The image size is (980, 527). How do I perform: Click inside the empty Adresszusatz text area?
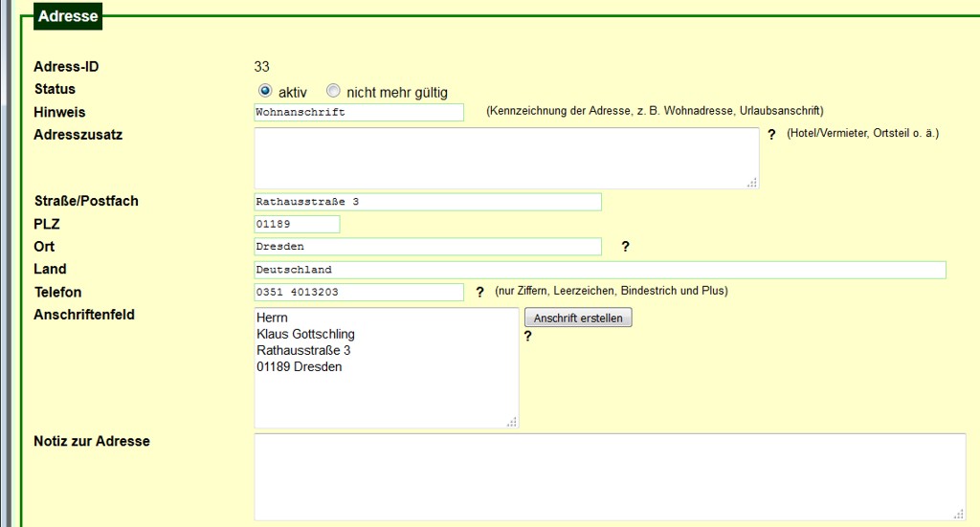(505, 158)
